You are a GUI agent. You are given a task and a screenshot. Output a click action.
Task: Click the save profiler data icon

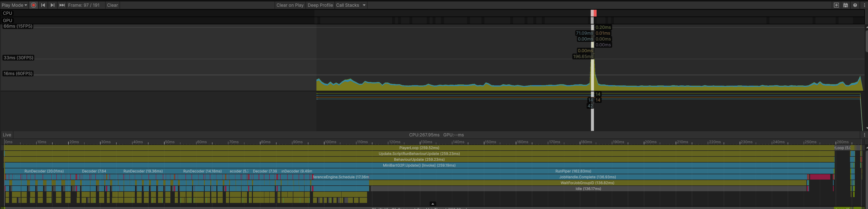tap(845, 5)
